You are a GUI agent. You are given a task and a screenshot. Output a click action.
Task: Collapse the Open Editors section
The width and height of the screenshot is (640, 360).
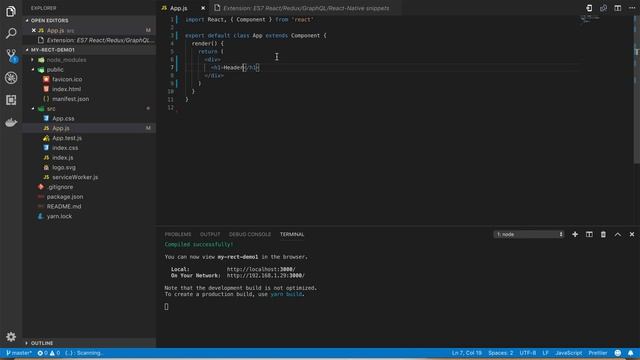tap(49, 20)
